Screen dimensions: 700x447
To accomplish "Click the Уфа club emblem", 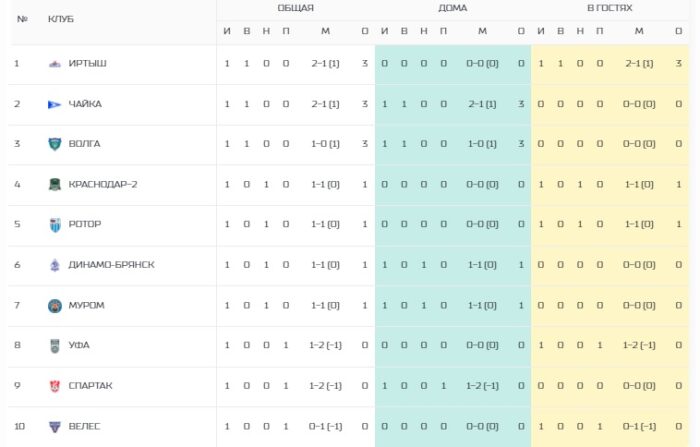I will coord(54,346).
